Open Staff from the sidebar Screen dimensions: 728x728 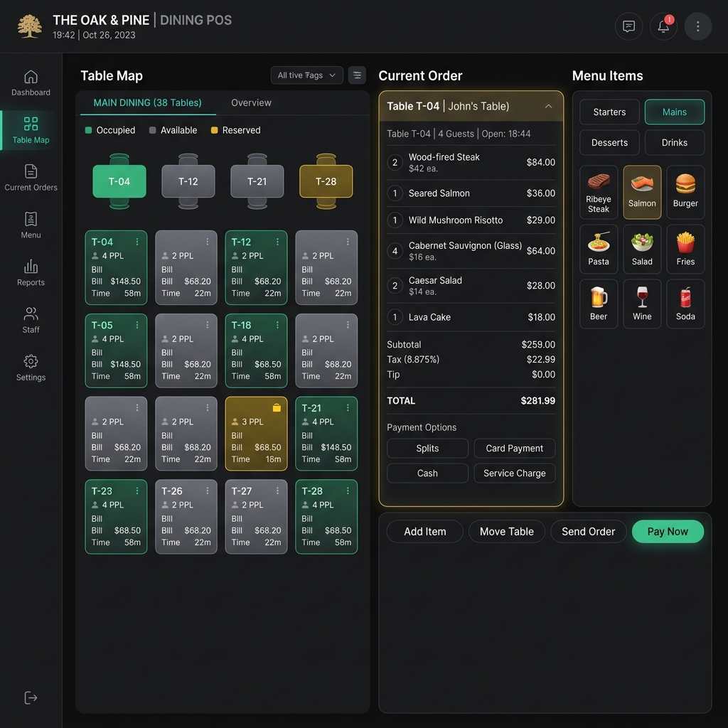31,320
